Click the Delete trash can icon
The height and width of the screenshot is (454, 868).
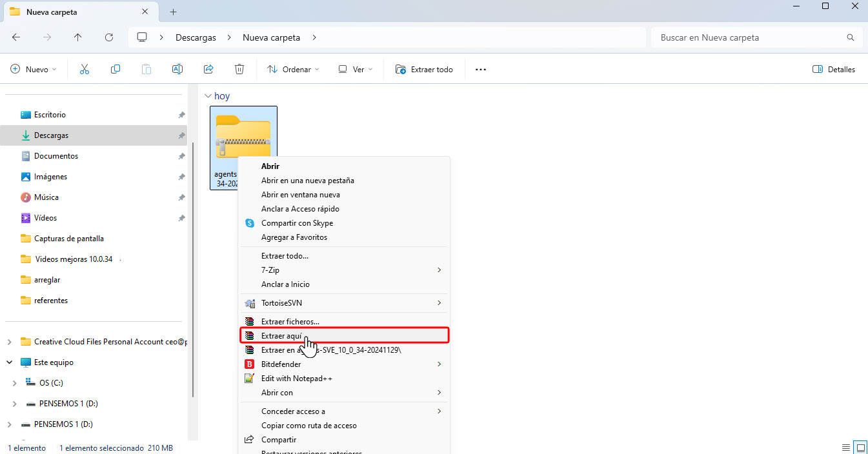pyautogui.click(x=239, y=69)
